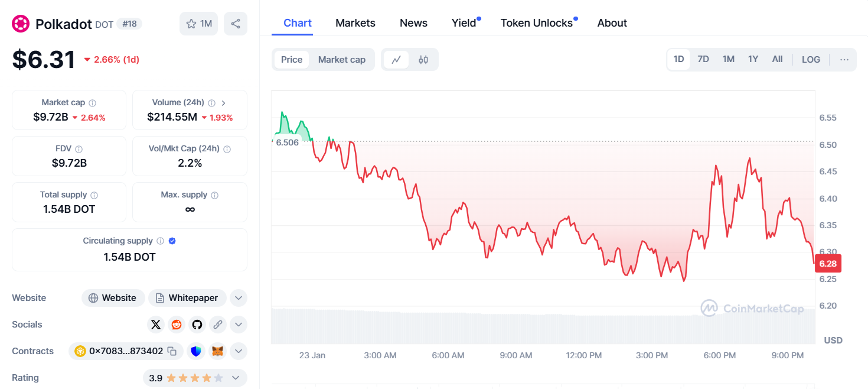The height and width of the screenshot is (389, 868).
Task: Set chart range to 1M
Action: pos(729,59)
